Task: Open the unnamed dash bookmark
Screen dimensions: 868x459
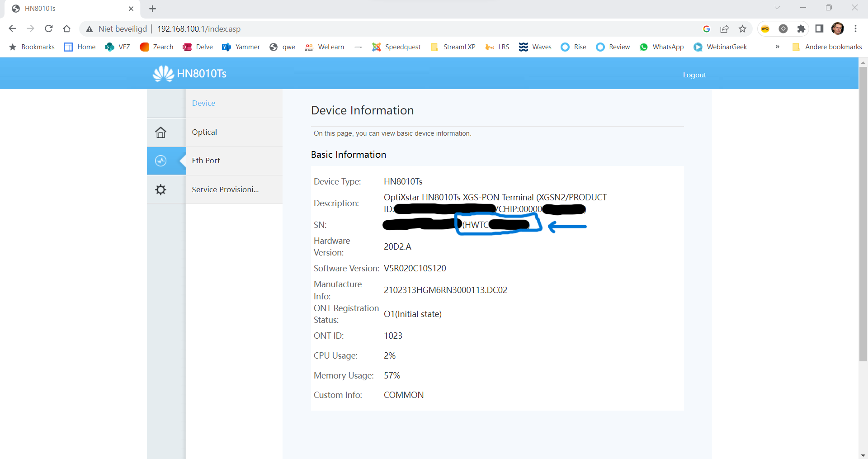Action: pyautogui.click(x=359, y=47)
